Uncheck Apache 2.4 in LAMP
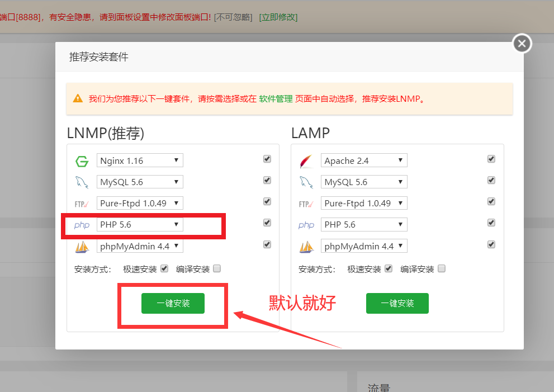554x392 pixels. (491, 159)
